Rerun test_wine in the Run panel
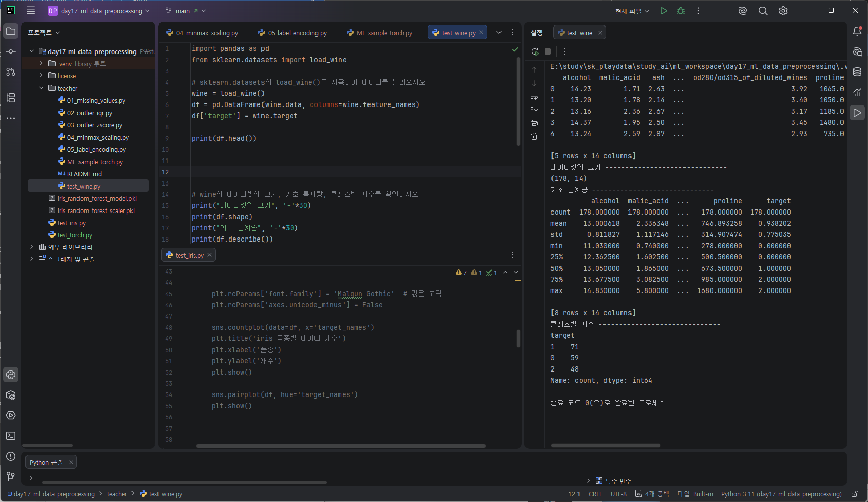 (535, 51)
